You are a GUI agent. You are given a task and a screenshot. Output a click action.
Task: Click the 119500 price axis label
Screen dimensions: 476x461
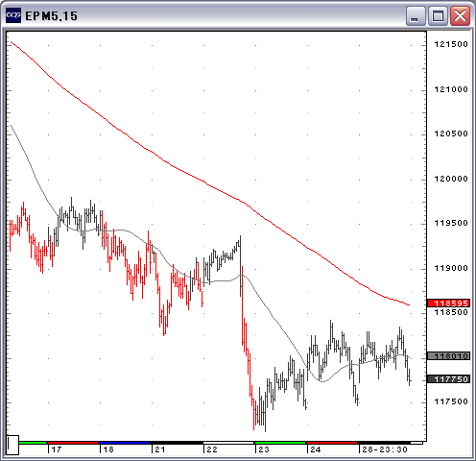click(451, 223)
